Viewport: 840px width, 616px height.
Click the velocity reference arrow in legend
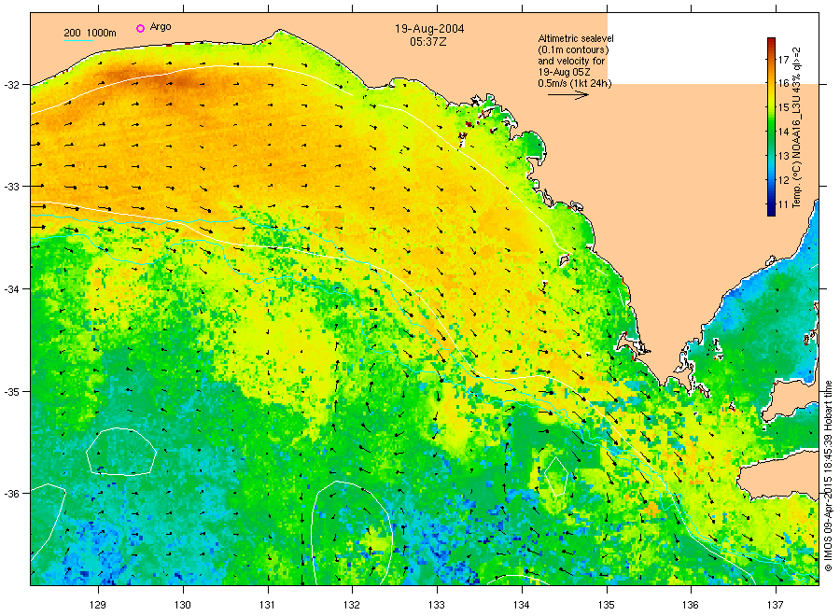coord(568,95)
